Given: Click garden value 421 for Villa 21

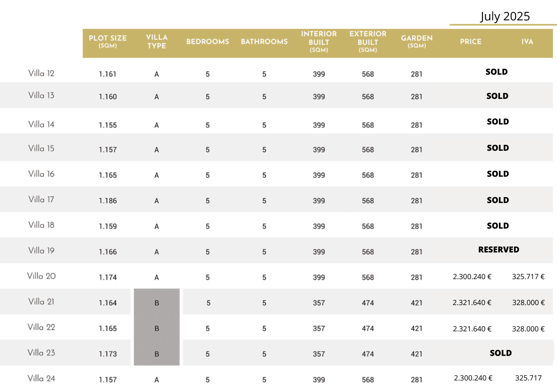Looking at the screenshot, I should click(417, 303).
